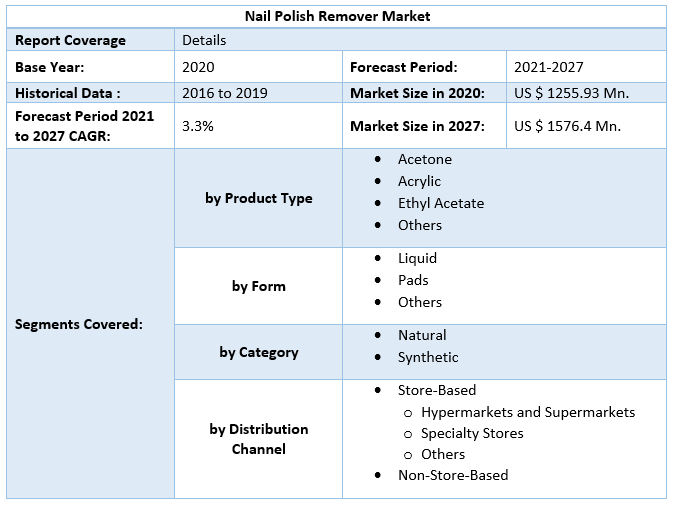Click market size value US $ 1576.4 Mn.

tap(567, 126)
